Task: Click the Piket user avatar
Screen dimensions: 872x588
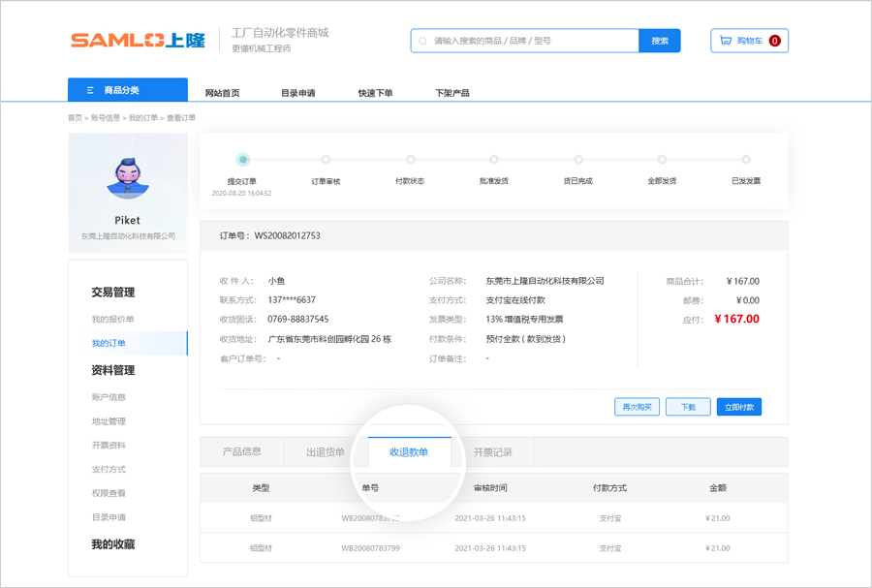Action: (x=128, y=178)
